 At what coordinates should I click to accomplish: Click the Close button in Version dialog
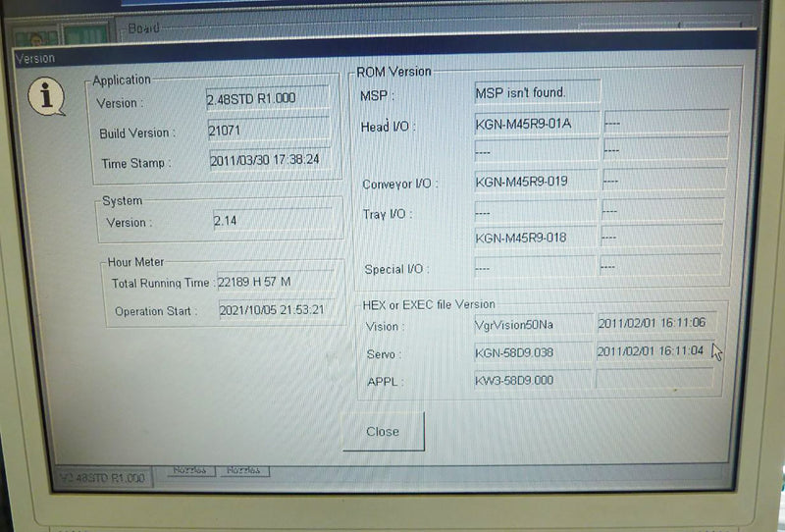(x=384, y=431)
